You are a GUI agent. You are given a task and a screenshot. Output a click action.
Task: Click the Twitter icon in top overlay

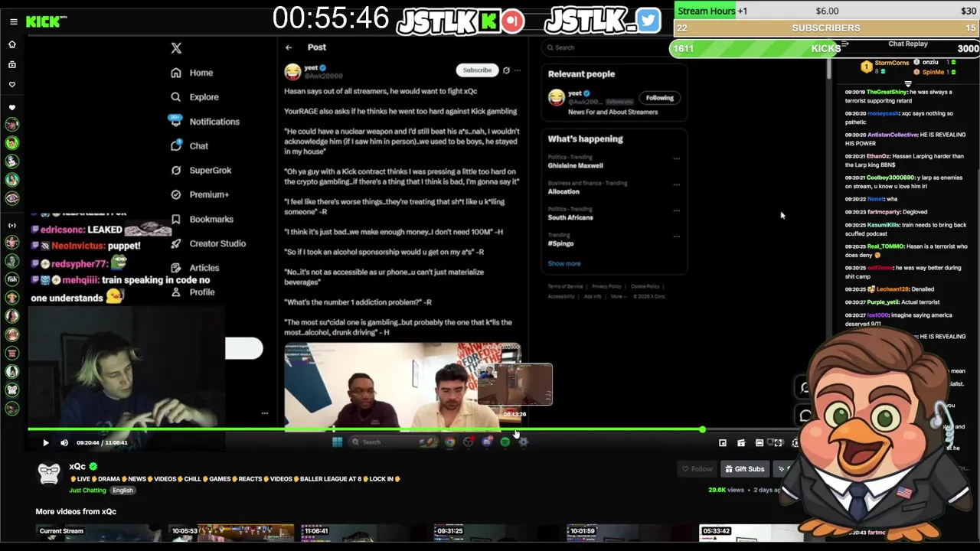[648, 21]
